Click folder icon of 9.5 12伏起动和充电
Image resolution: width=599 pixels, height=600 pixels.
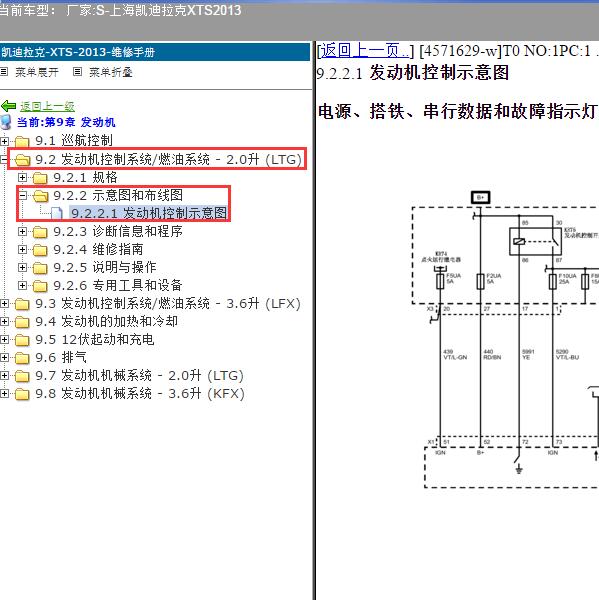pyautogui.click(x=22, y=340)
